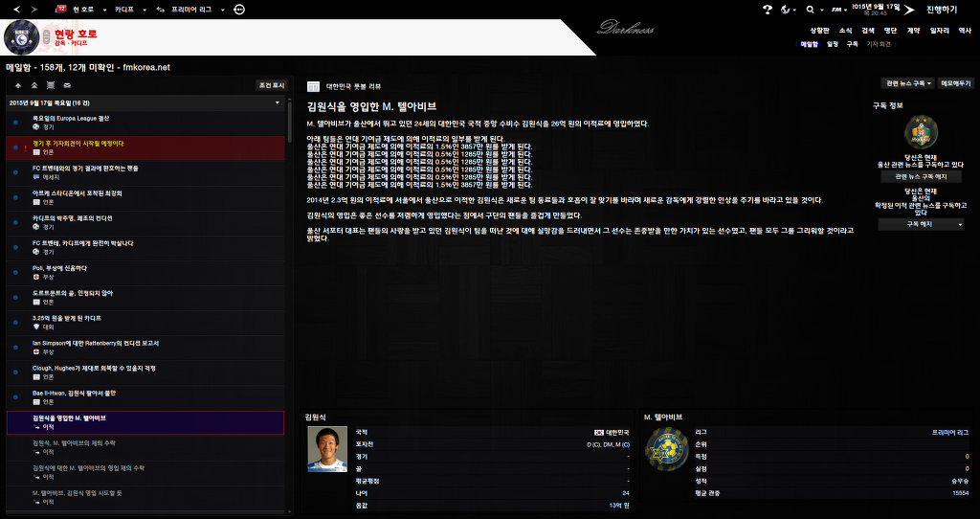The image size is (980, 519).
Task: Expand the arrow beside the search magnifier
Action: [820, 10]
